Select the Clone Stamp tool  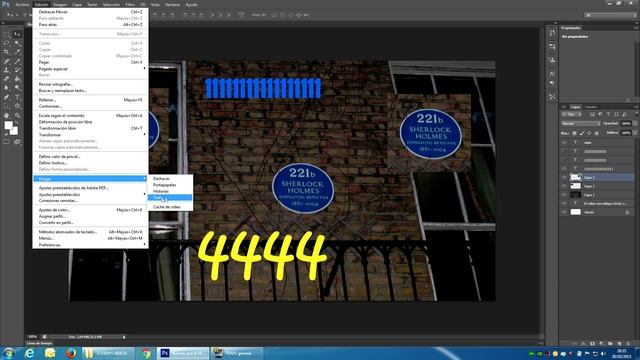click(6, 70)
